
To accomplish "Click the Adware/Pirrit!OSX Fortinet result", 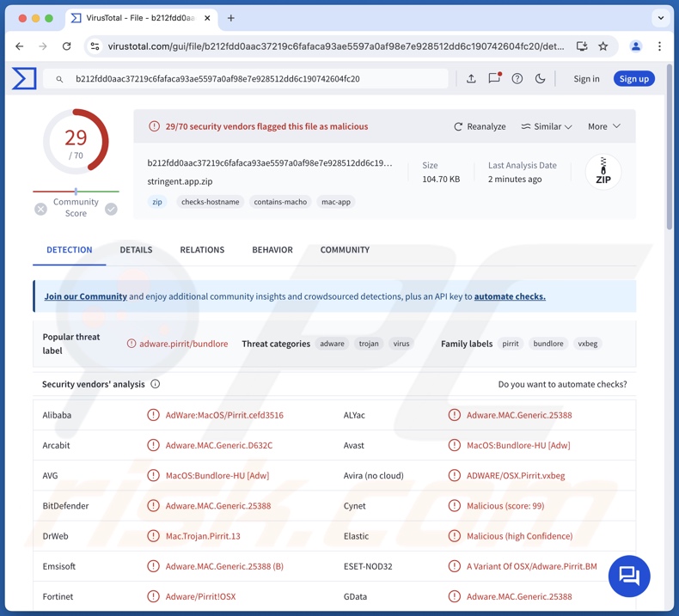I will [200, 596].
